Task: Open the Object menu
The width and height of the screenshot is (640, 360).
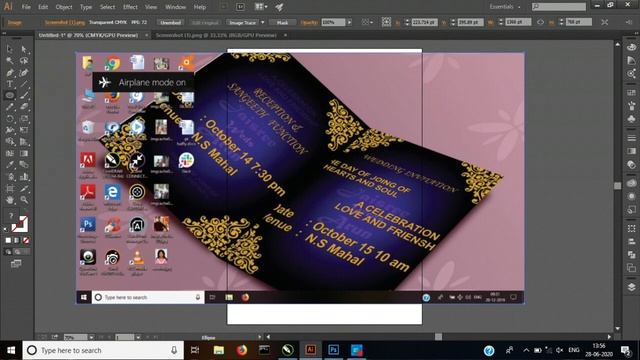Action: [x=64, y=7]
